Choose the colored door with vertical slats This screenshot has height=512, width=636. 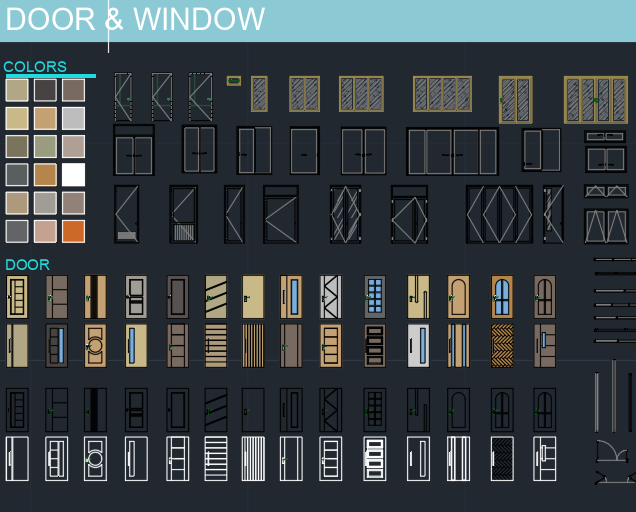pos(253,346)
